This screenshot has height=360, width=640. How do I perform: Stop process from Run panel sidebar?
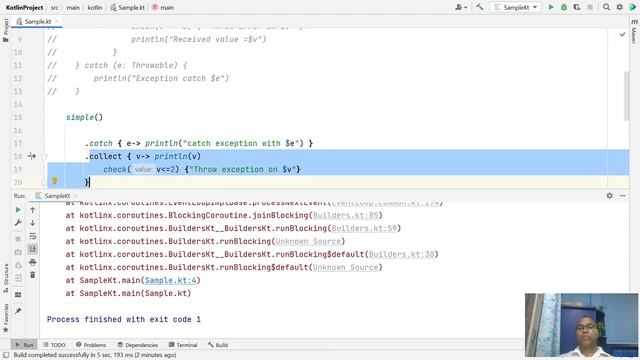coord(18,239)
